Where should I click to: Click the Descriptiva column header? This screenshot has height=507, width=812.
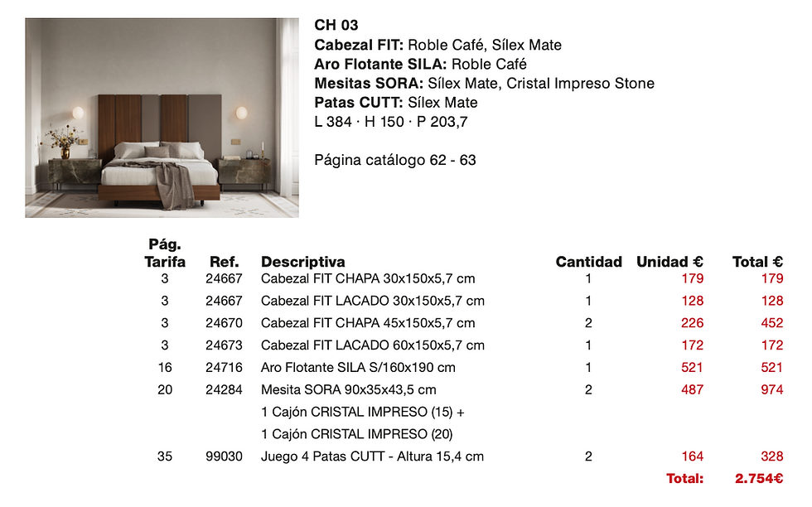(303, 262)
